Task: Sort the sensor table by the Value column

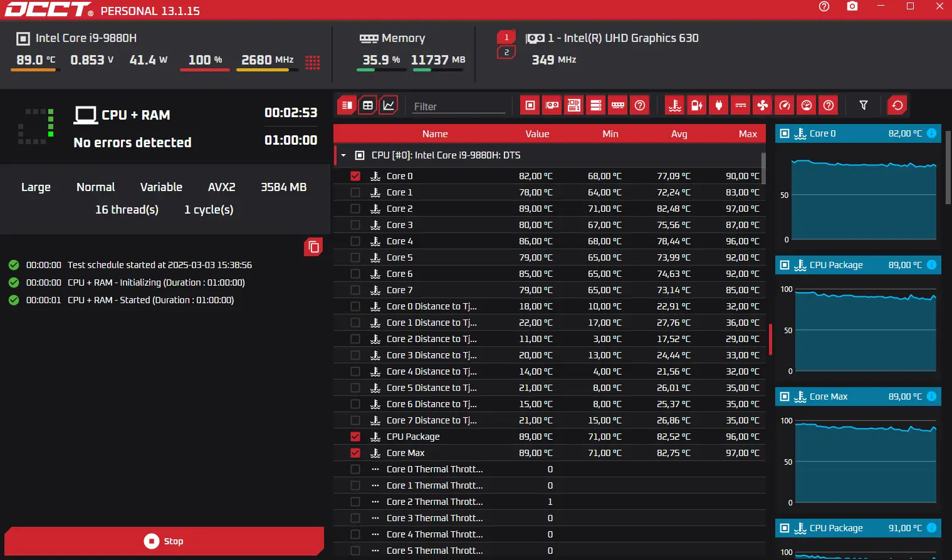Action: [x=537, y=134]
